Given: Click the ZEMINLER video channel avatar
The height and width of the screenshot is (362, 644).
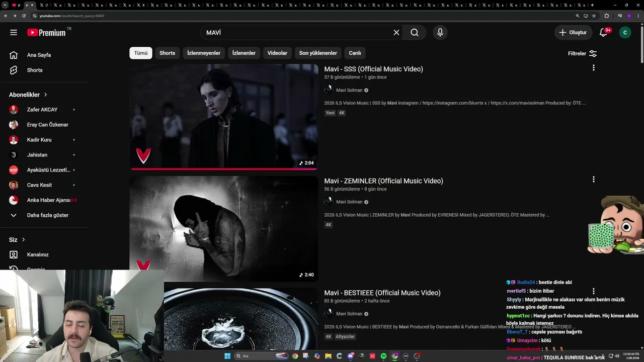Looking at the screenshot, I should click(328, 202).
